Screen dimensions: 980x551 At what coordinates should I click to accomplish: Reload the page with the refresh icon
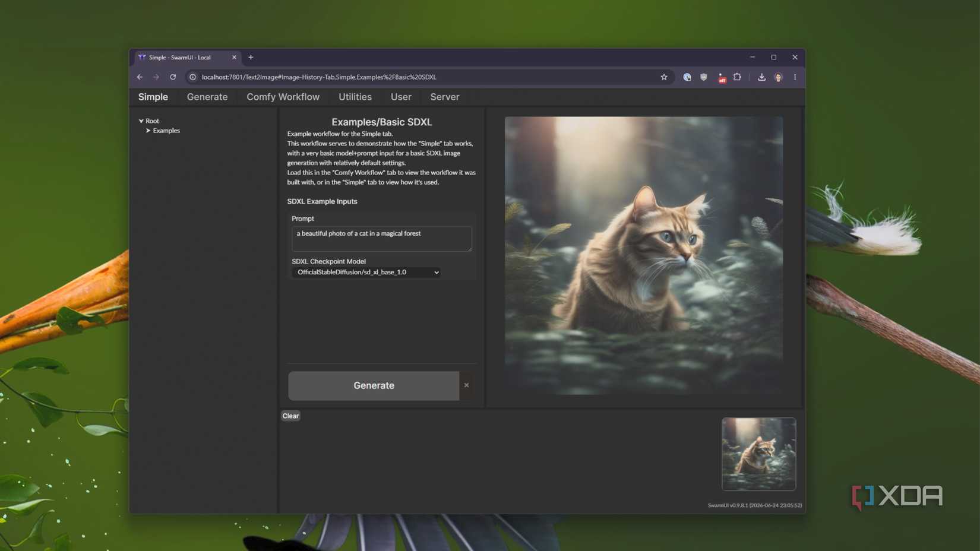click(173, 77)
